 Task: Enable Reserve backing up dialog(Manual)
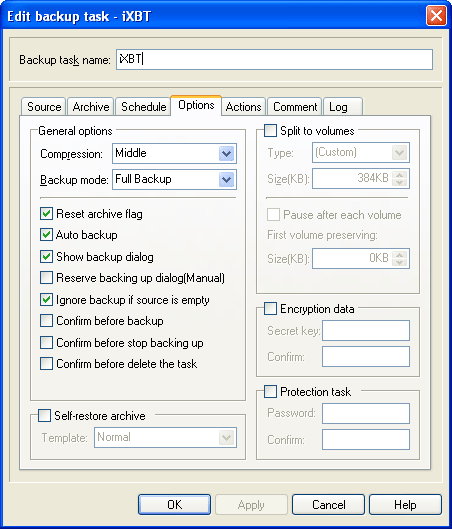pos(46,278)
